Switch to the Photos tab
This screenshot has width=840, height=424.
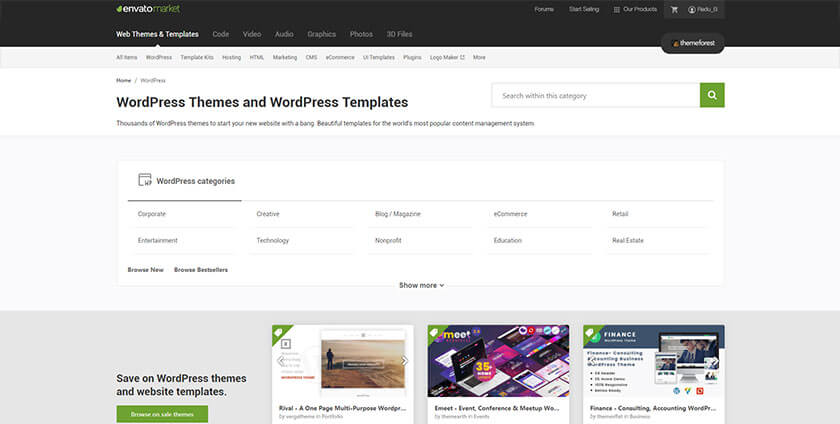click(361, 34)
